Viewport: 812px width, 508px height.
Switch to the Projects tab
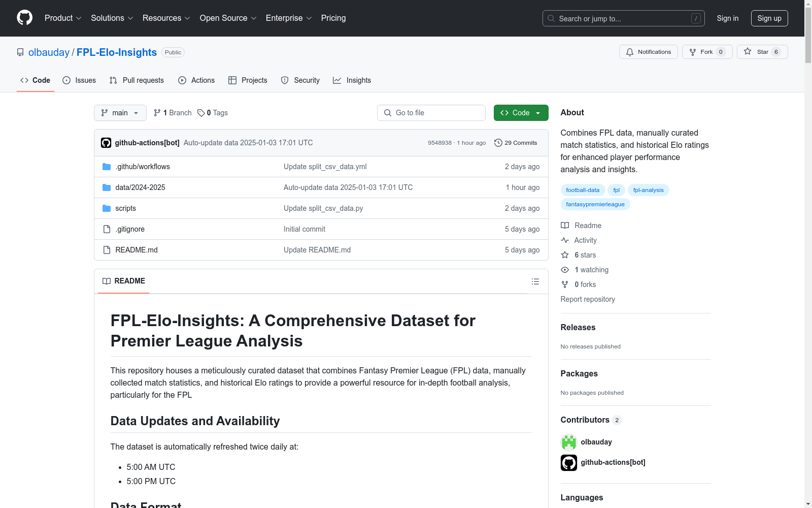point(248,80)
